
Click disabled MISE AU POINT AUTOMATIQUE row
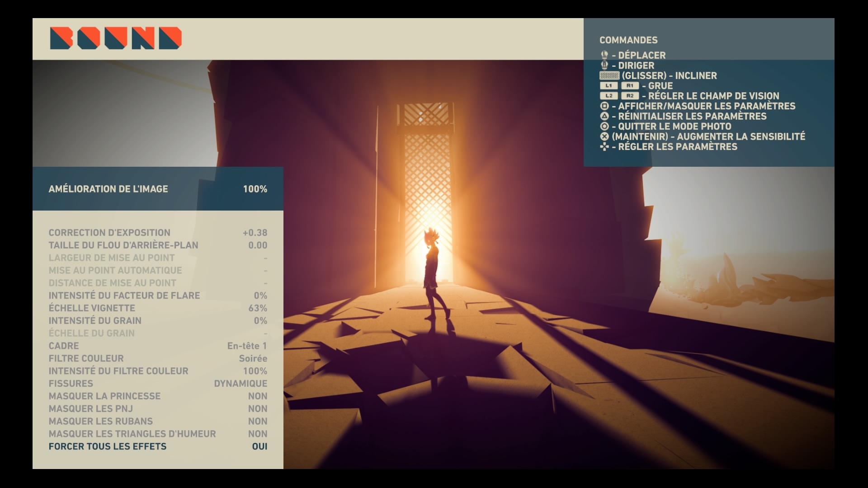[x=158, y=271]
